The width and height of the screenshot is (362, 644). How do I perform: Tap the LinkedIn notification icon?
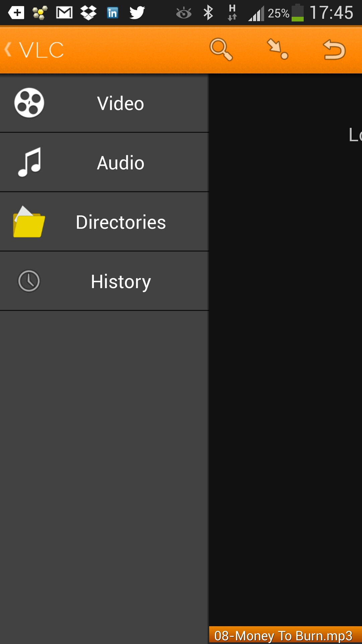point(112,12)
